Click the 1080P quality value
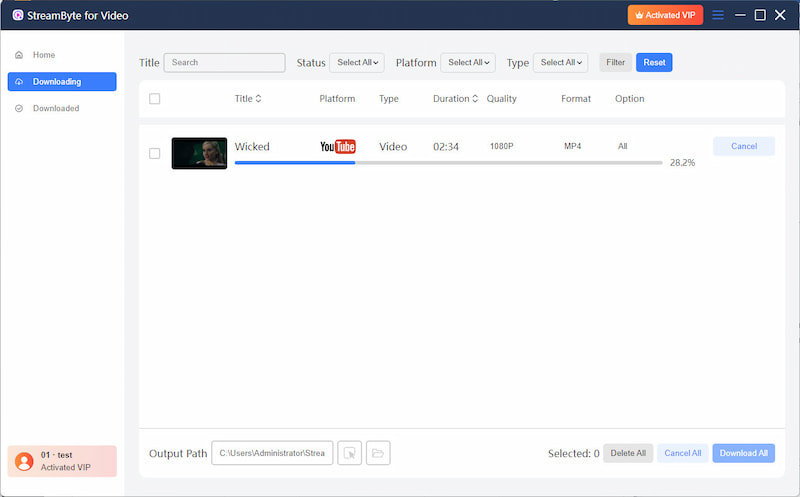The image size is (800, 497). [502, 146]
